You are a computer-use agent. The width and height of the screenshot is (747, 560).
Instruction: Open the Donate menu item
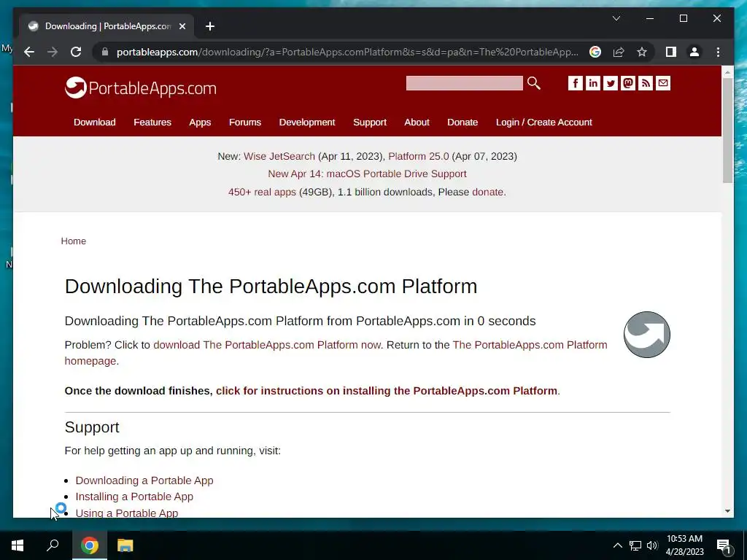(x=462, y=122)
